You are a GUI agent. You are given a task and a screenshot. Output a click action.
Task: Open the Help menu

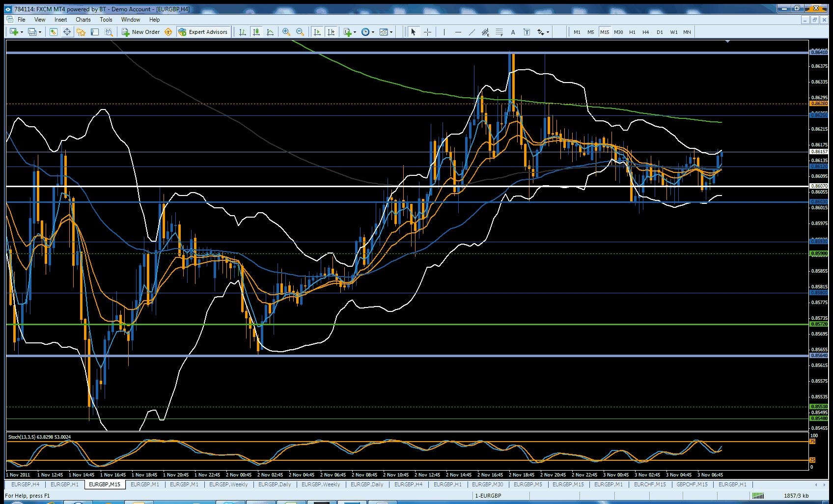point(155,20)
